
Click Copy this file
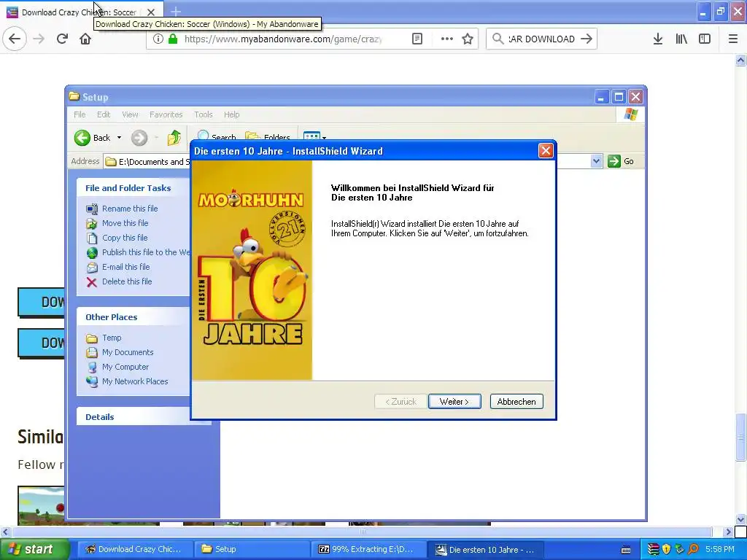[x=125, y=238]
